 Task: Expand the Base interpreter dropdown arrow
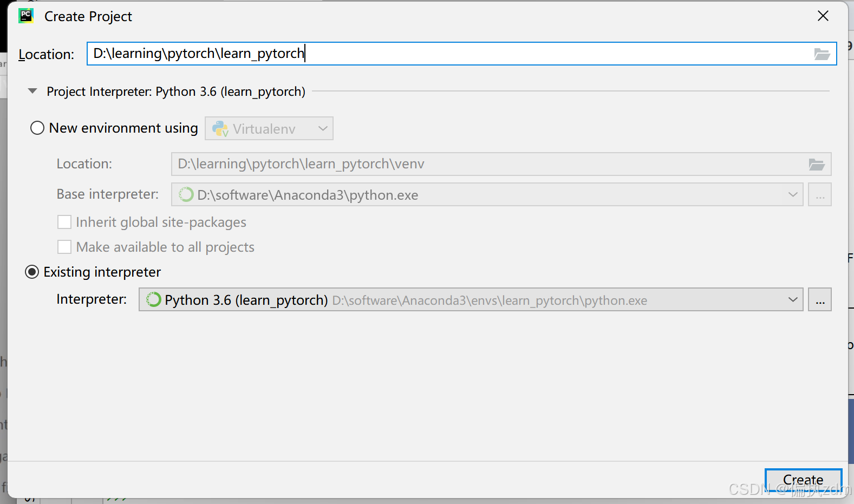[x=793, y=195]
